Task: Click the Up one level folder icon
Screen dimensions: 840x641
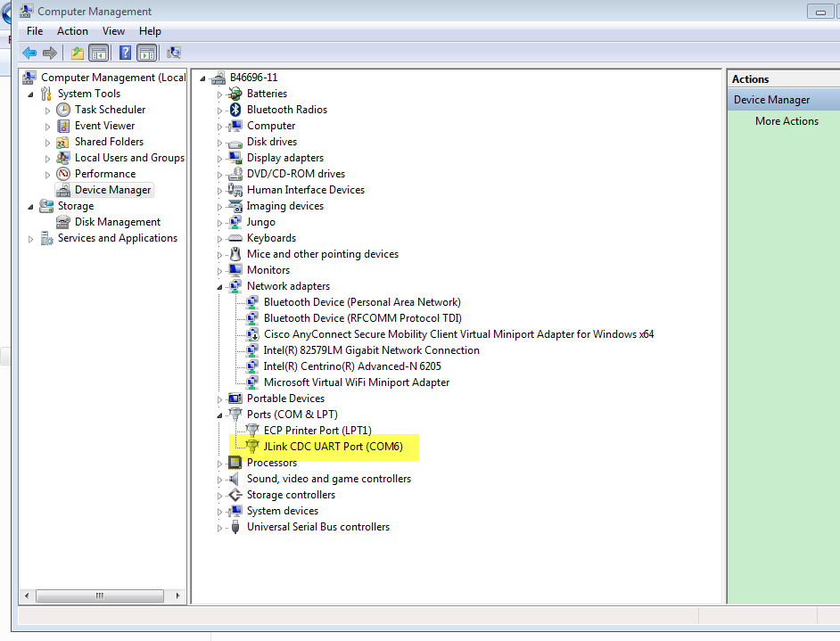Action: pos(78,53)
